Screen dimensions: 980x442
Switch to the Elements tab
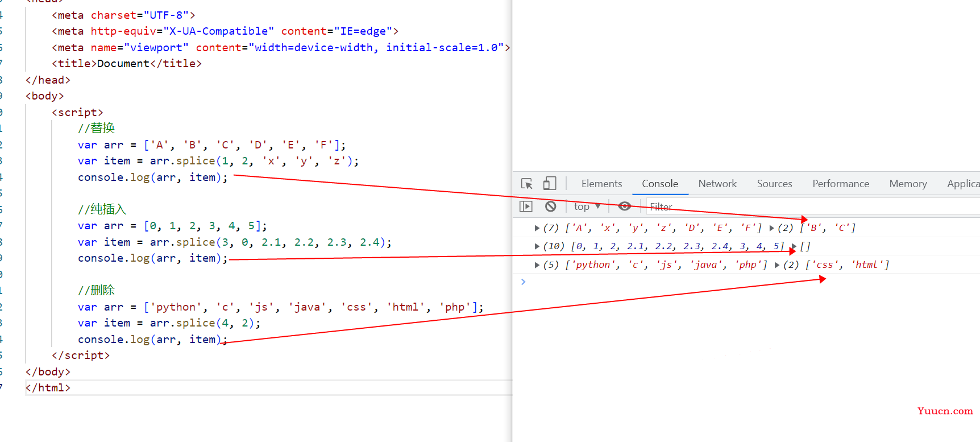601,184
